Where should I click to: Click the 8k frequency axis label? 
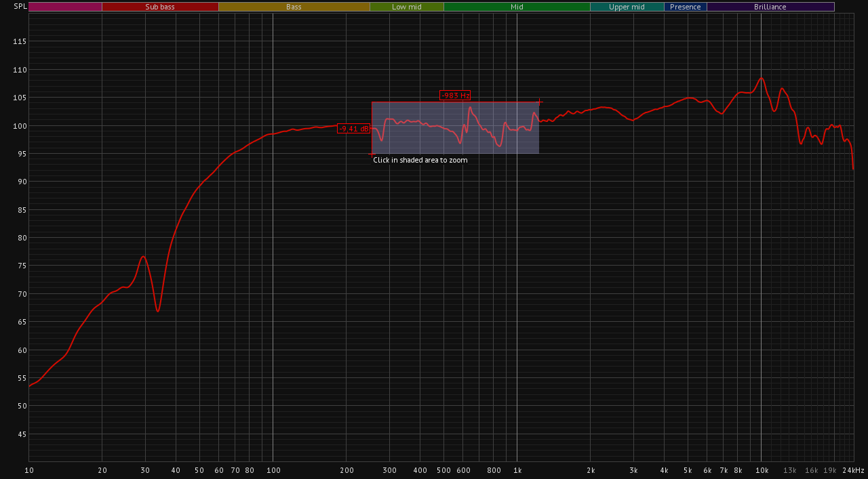coord(738,470)
